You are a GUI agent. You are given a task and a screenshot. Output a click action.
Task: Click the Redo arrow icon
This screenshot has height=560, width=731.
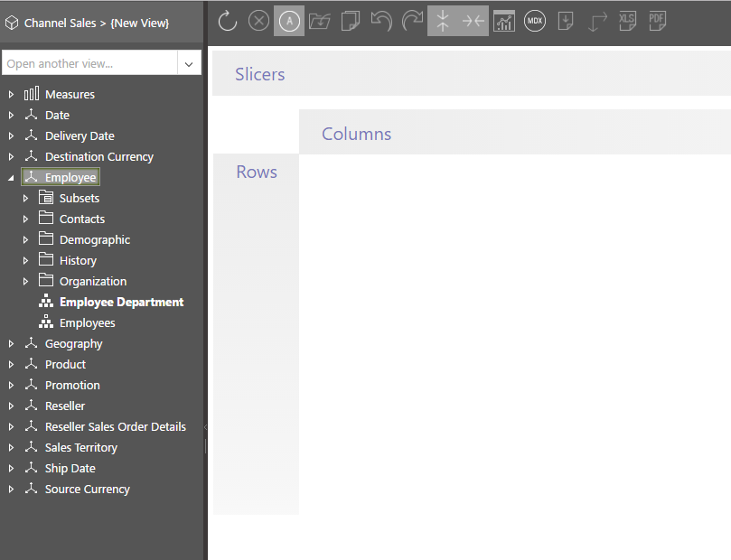[x=412, y=21]
